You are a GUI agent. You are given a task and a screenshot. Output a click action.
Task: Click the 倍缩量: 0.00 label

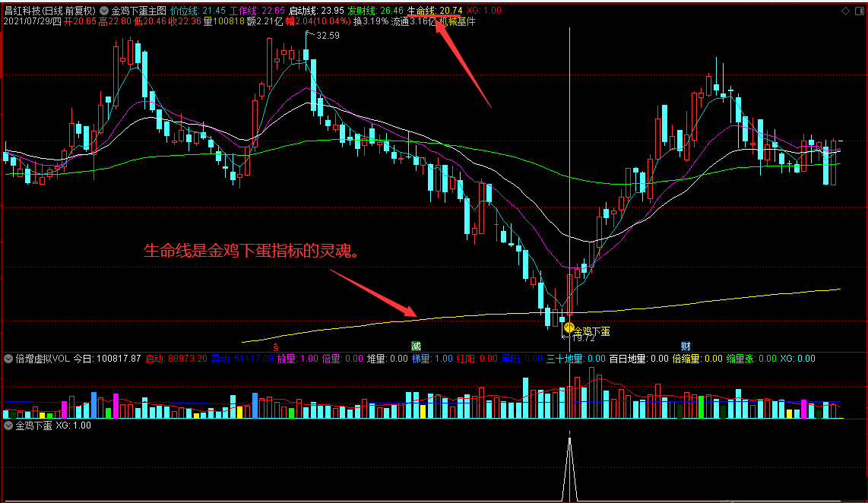coord(698,359)
